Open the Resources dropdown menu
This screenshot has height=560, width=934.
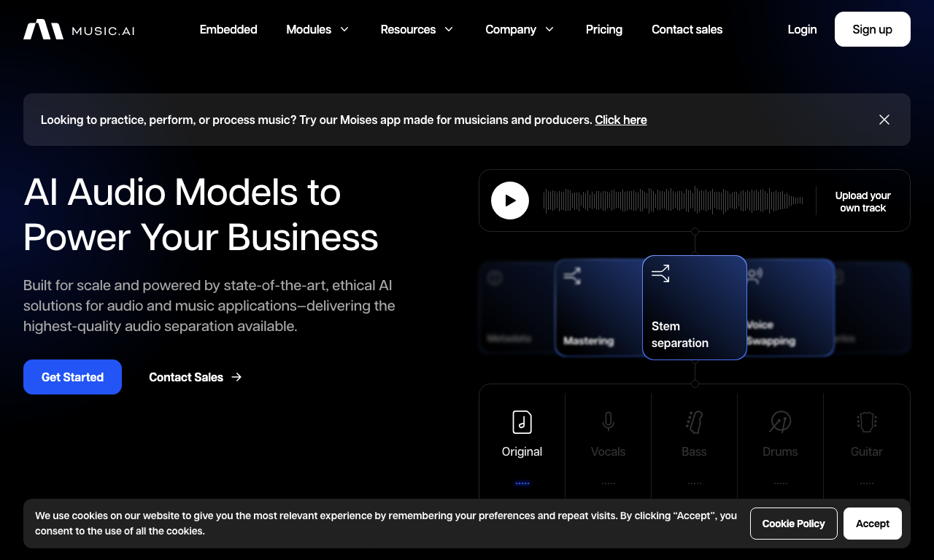pyautogui.click(x=417, y=29)
